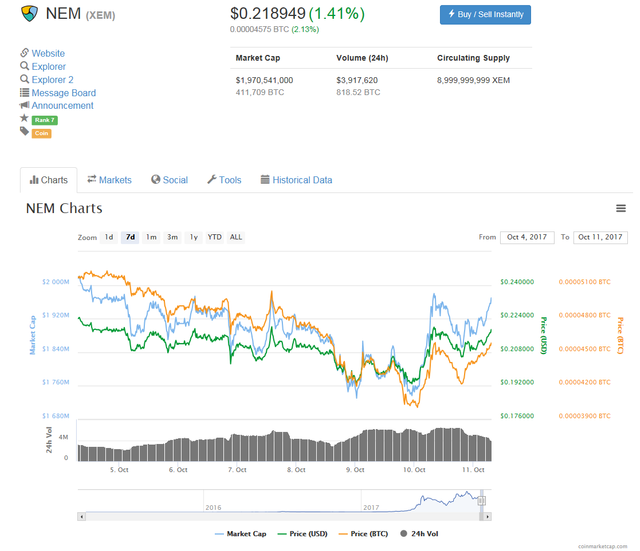Click the 5. Oct axis label
Screen dimensions: 640x551
pyautogui.click(x=119, y=470)
